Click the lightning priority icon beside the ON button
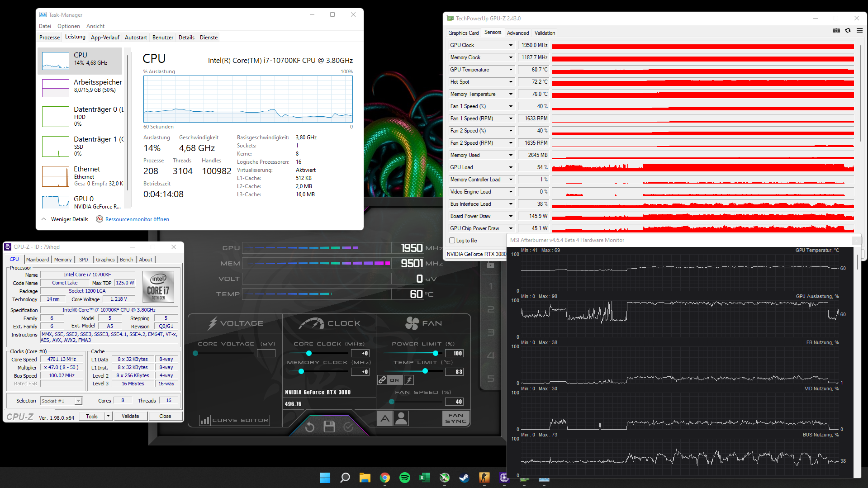The width and height of the screenshot is (868, 488). (x=409, y=380)
